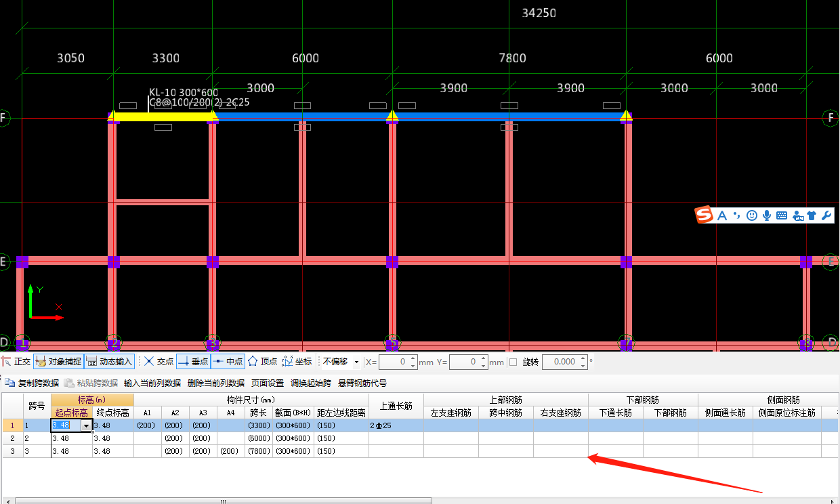The height and width of the screenshot is (504, 840).
Task: Click left scroll arrow of horizontal scrollbar
Action: click(7, 501)
